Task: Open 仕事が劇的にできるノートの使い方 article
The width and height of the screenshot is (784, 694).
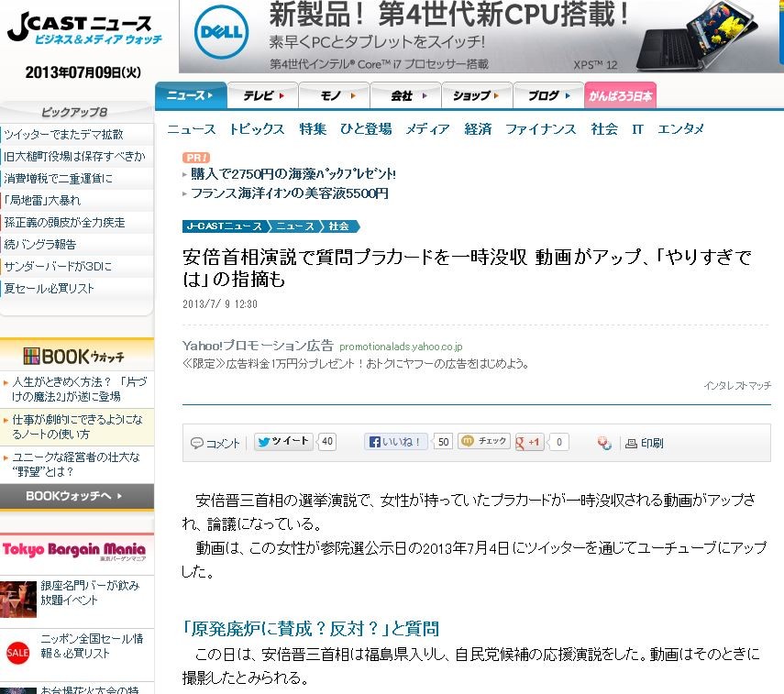Action: 78,426
